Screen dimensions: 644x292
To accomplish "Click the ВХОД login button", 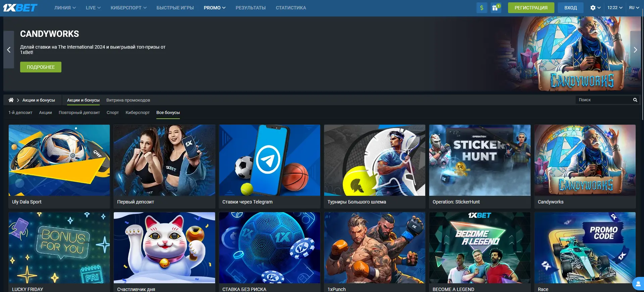I will [x=571, y=8].
